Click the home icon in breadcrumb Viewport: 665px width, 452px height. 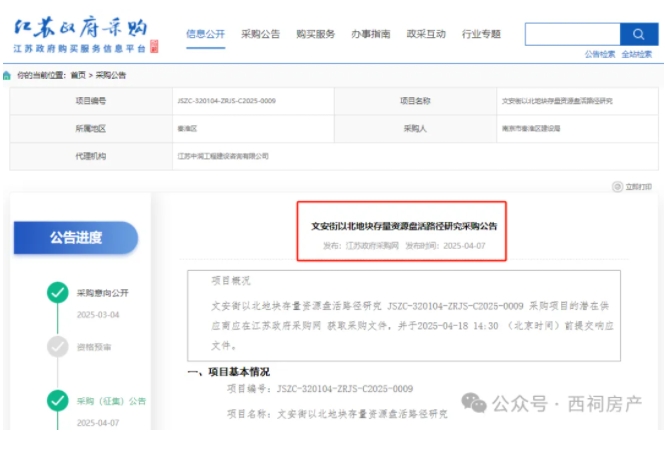(x=7, y=75)
